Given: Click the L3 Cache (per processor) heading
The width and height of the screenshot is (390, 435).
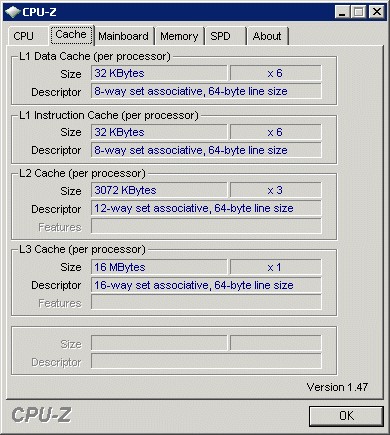Looking at the screenshot, I should (x=82, y=249).
